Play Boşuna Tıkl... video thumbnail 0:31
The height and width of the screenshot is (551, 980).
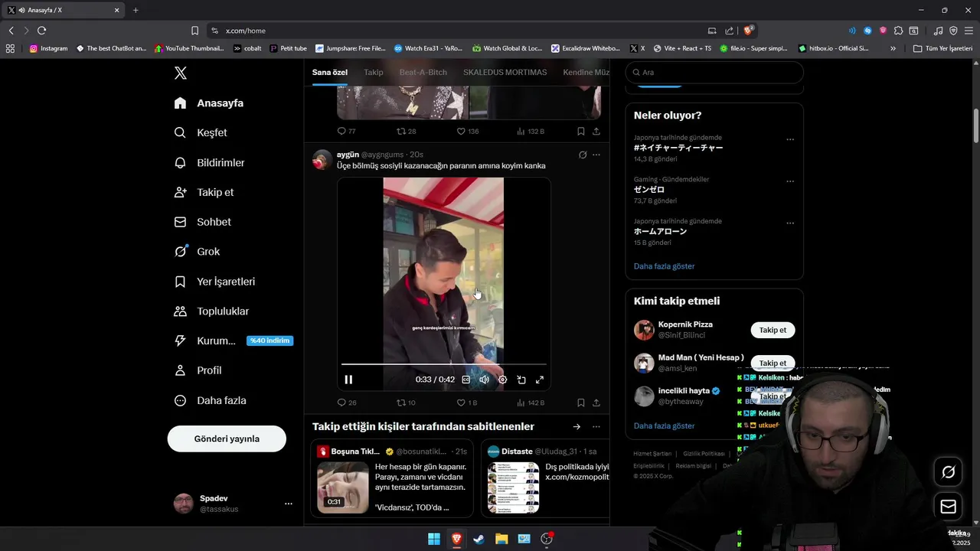343,487
